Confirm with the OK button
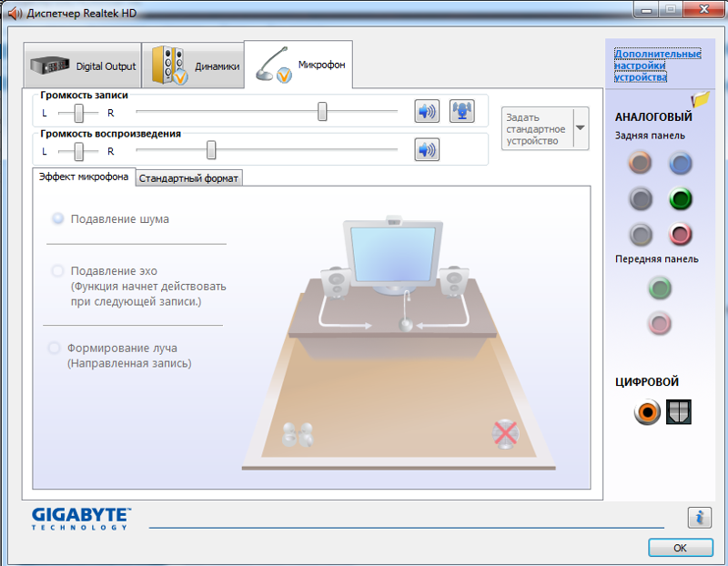This screenshot has width=728, height=566. click(x=680, y=548)
